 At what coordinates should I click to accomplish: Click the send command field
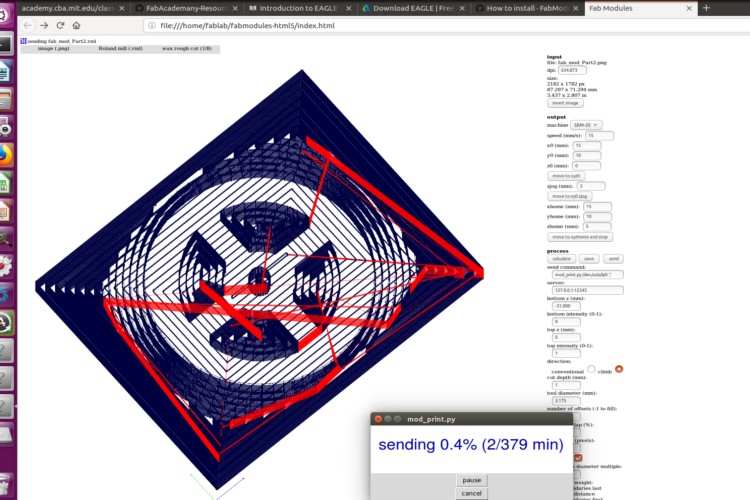tap(587, 275)
